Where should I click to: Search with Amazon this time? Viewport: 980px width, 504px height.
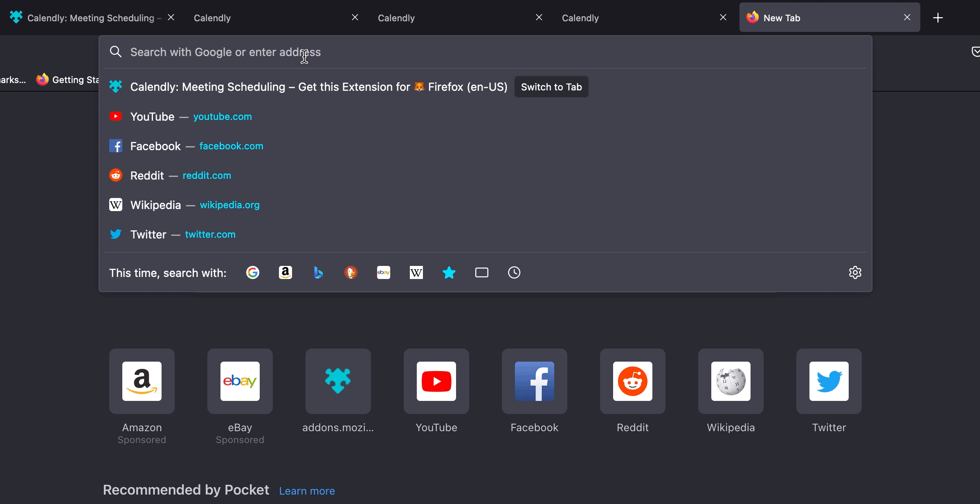(285, 272)
